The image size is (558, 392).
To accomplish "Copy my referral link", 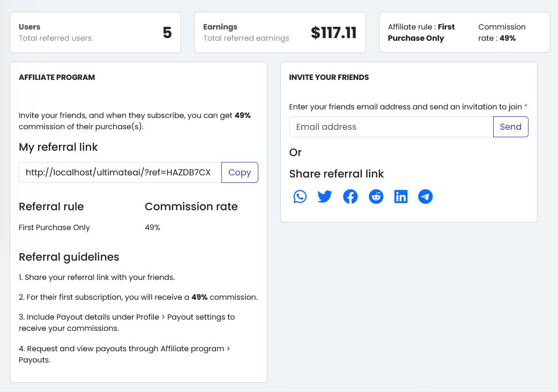I will click(x=240, y=173).
